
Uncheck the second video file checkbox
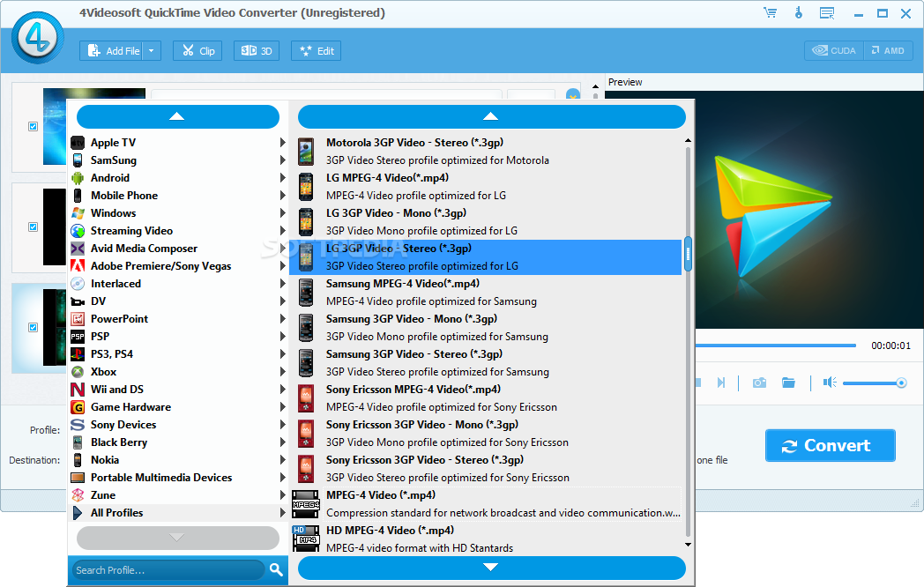pyautogui.click(x=33, y=227)
